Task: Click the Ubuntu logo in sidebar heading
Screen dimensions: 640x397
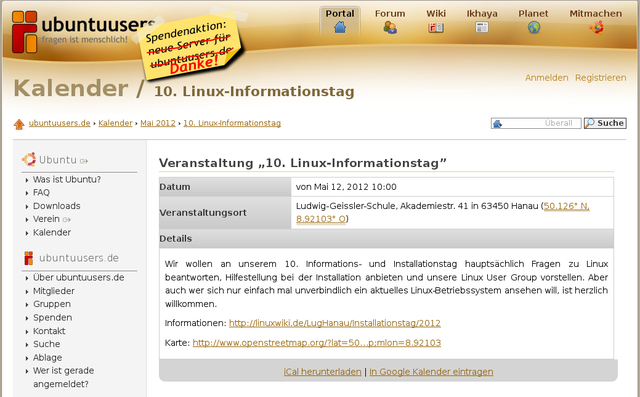Action: pyautogui.click(x=29, y=160)
